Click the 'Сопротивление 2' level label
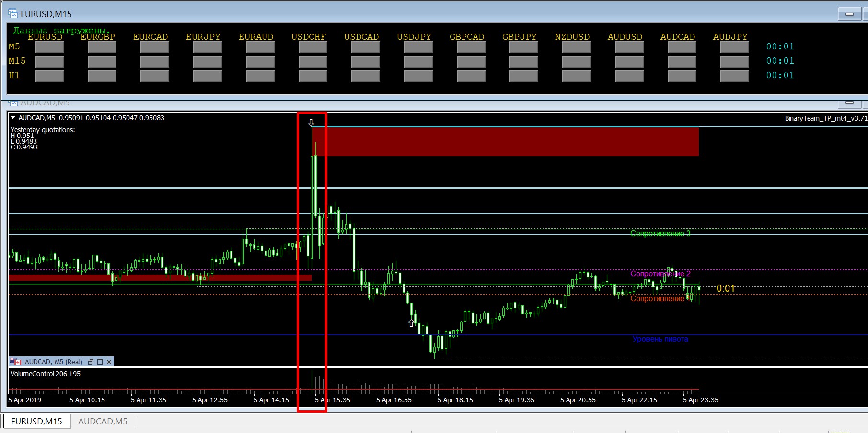The height and width of the screenshot is (433, 868). pos(660,273)
